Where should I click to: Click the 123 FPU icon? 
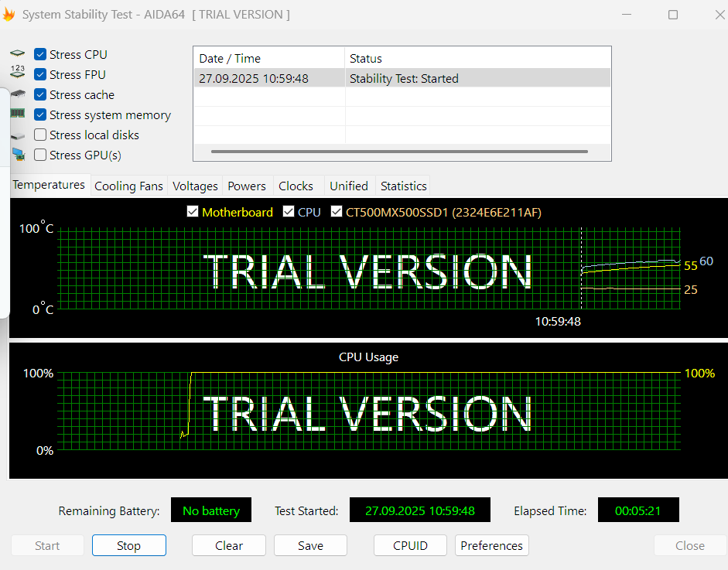[x=18, y=71]
